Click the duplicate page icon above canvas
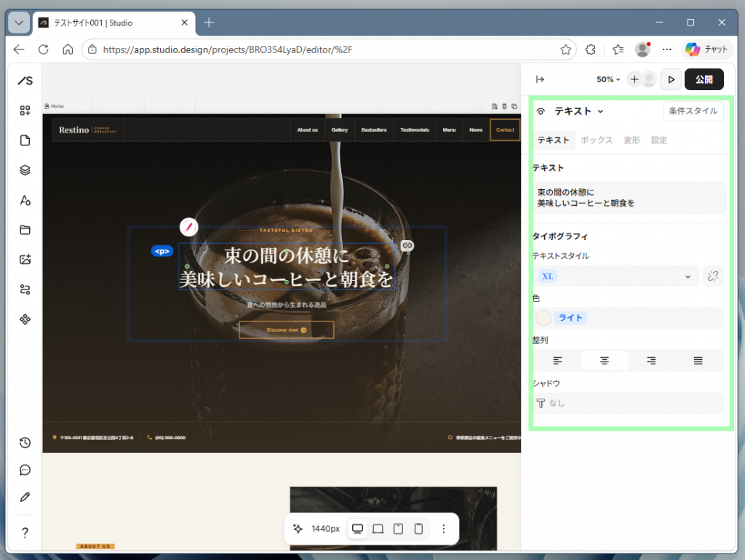This screenshot has width=745, height=560. pyautogui.click(x=514, y=106)
